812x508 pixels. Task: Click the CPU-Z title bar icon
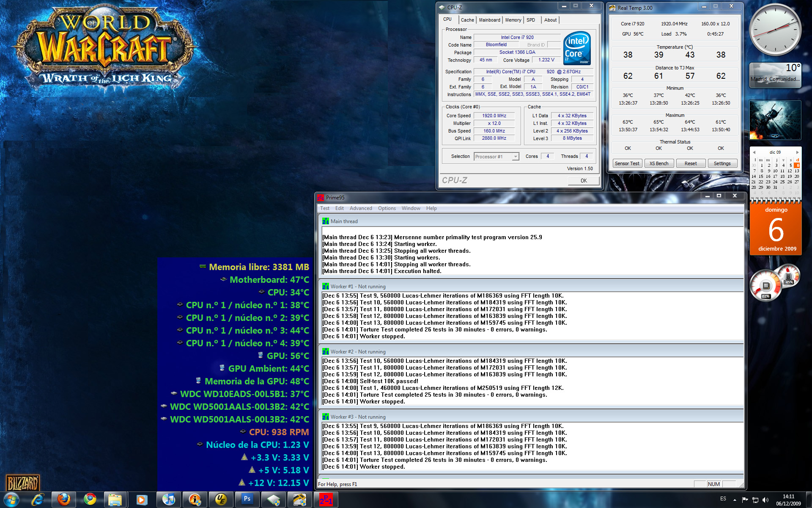point(442,7)
